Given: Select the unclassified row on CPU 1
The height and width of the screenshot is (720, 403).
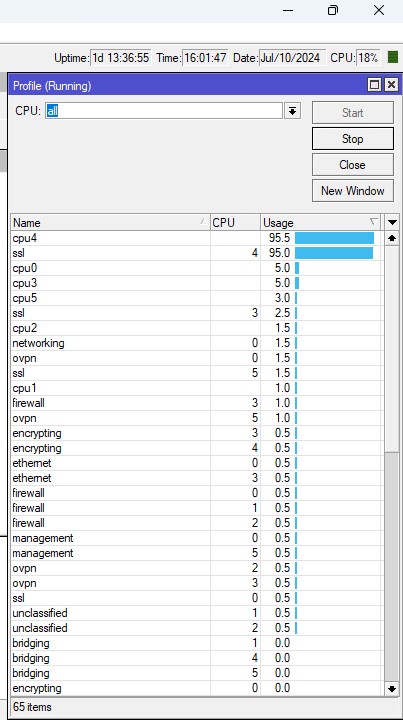Looking at the screenshot, I should (x=196, y=613).
